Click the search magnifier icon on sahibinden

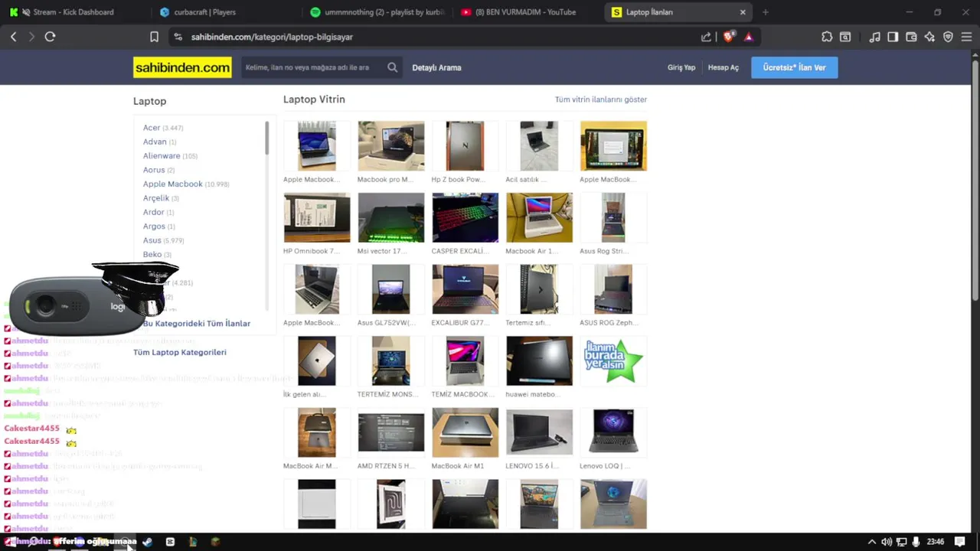[x=393, y=67]
